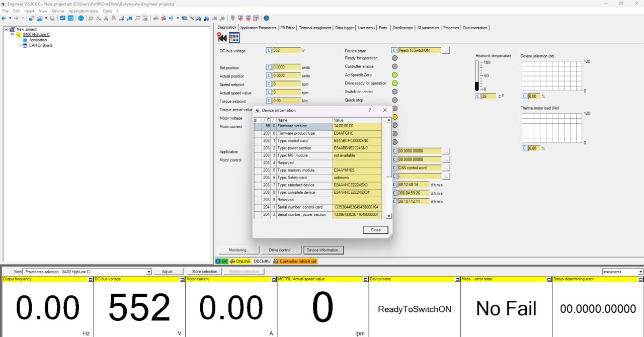Click the C icon beside Torque setpoint
Screen dimensions: 644x337
tap(269, 101)
